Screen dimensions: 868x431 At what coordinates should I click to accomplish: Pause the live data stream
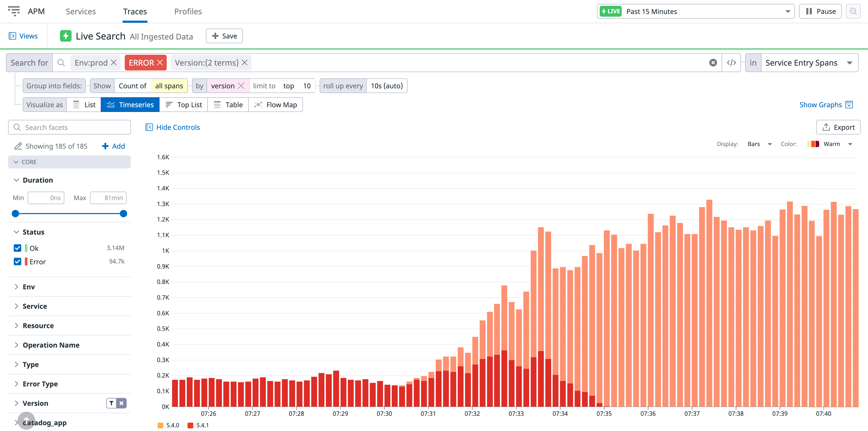pyautogui.click(x=820, y=11)
